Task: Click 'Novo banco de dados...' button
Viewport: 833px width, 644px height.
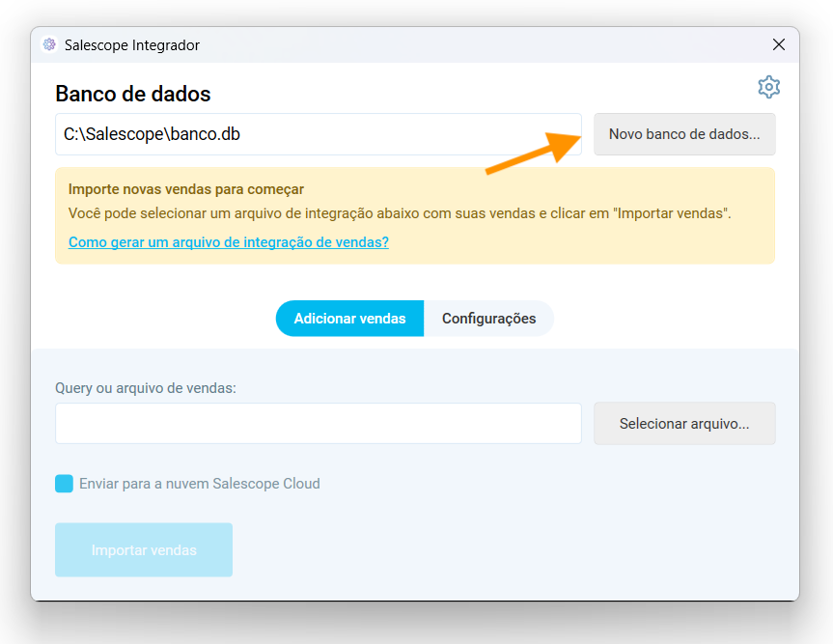Action: [x=684, y=134]
